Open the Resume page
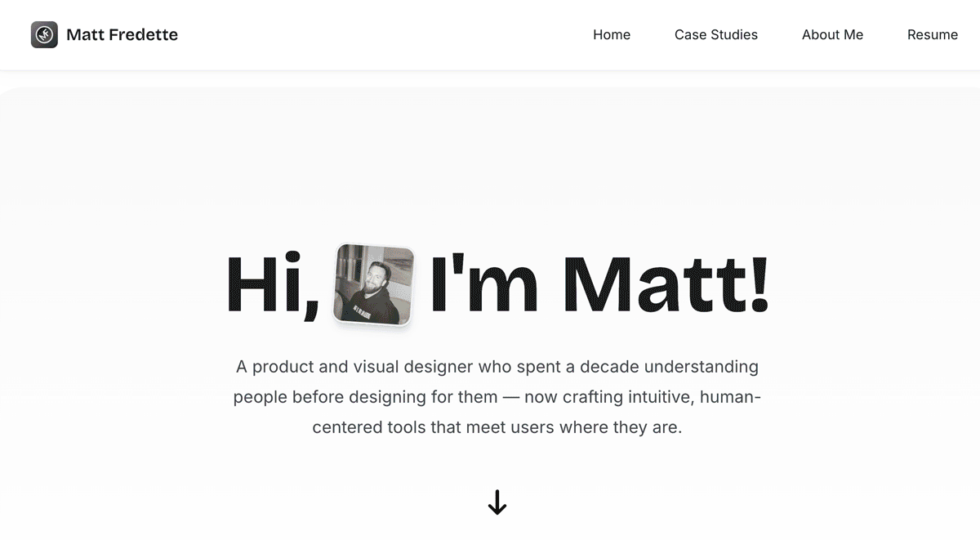The height and width of the screenshot is (540, 980). (x=933, y=34)
